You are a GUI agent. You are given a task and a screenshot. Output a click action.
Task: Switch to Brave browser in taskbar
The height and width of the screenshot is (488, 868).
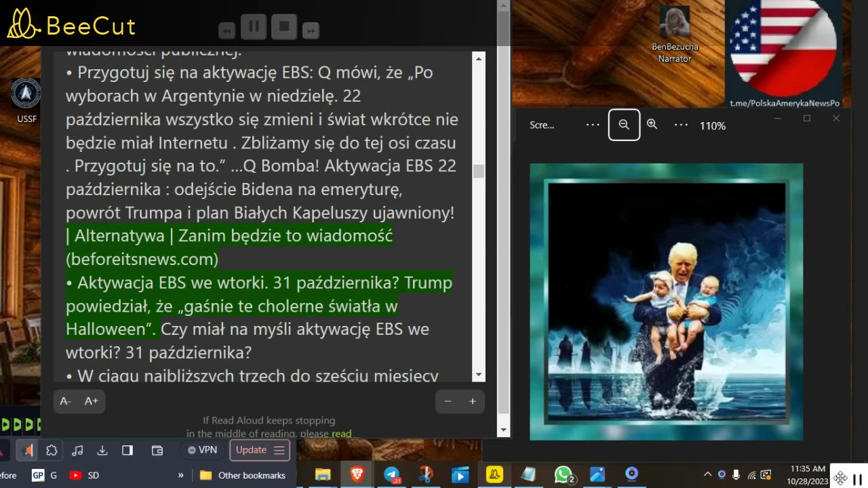(x=357, y=475)
